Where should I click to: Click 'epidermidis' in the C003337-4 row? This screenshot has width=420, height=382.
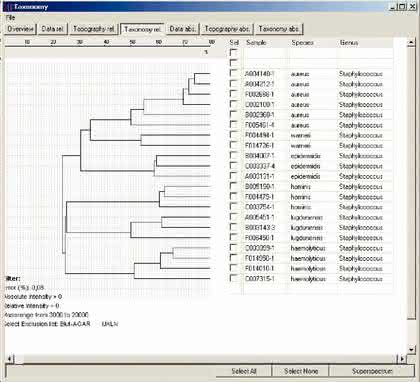(x=305, y=166)
